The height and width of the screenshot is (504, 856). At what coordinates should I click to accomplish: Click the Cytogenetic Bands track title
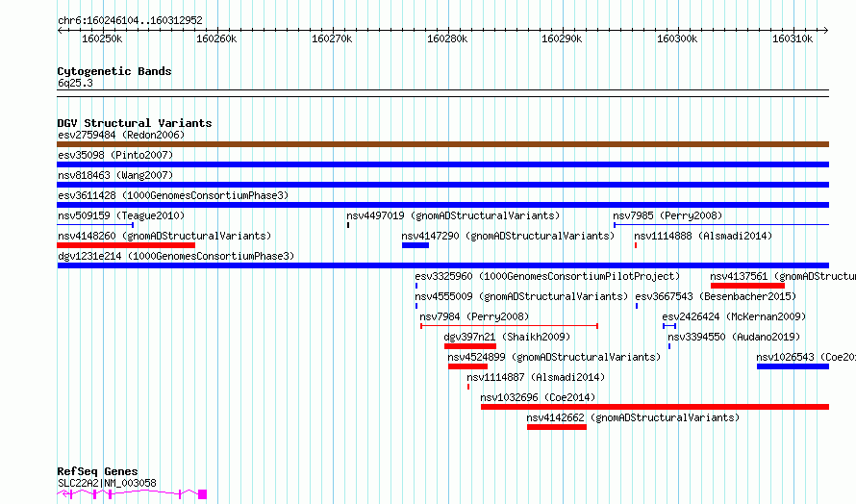[114, 71]
